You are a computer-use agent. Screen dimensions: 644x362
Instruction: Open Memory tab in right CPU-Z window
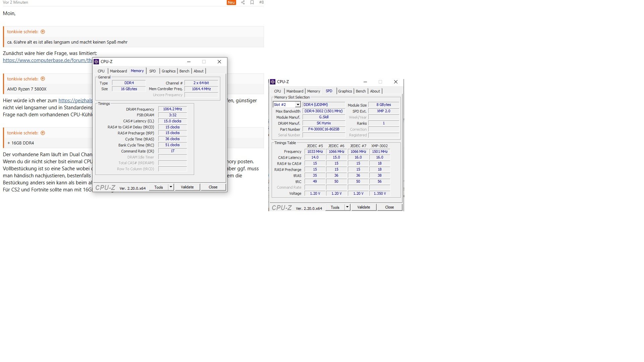[314, 91]
